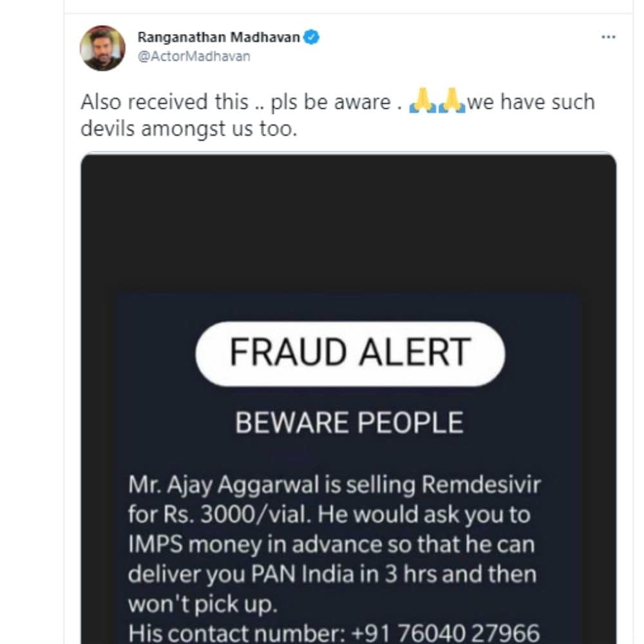Screen dimensions: 644x644
Task: Open the tweet's three-dot more menu
Action: tap(608, 37)
